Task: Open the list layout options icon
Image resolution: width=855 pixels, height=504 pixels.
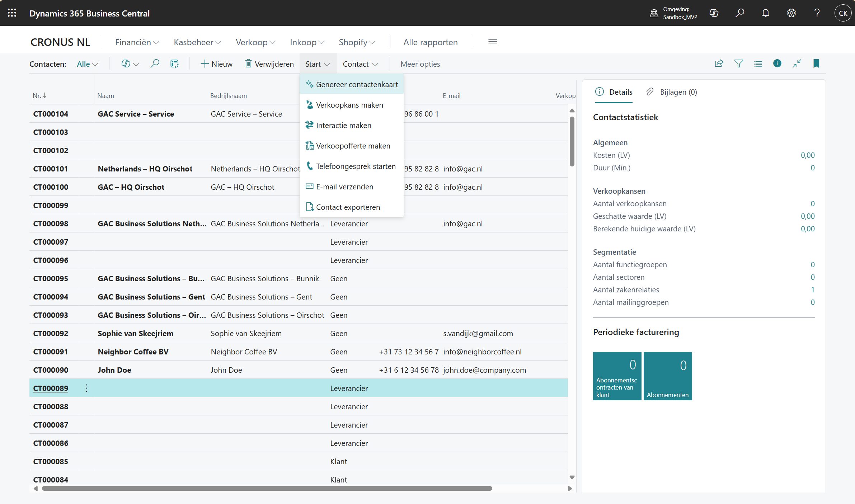Action: pyautogui.click(x=758, y=64)
